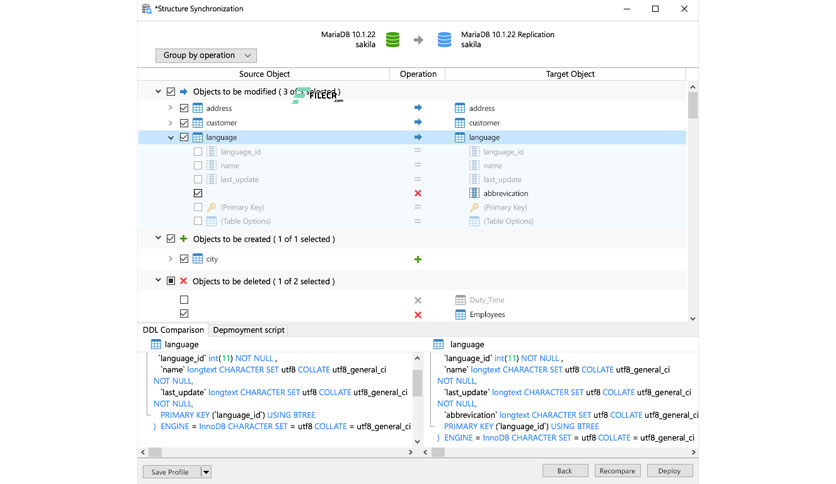Click the Deploy button
Viewport: 836px width, 484px height.
pos(669,471)
